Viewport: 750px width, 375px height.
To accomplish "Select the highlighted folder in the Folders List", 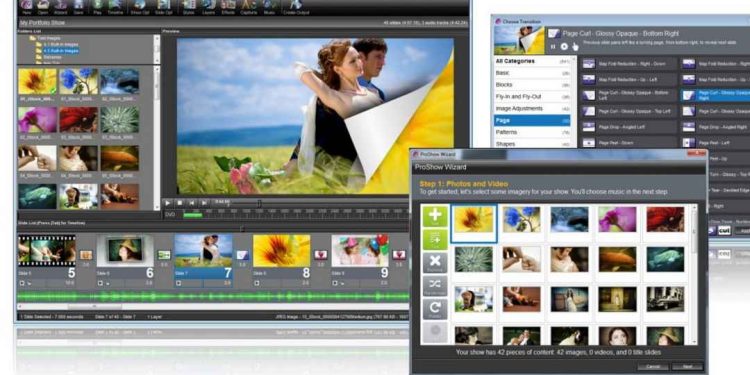I will (x=61, y=50).
